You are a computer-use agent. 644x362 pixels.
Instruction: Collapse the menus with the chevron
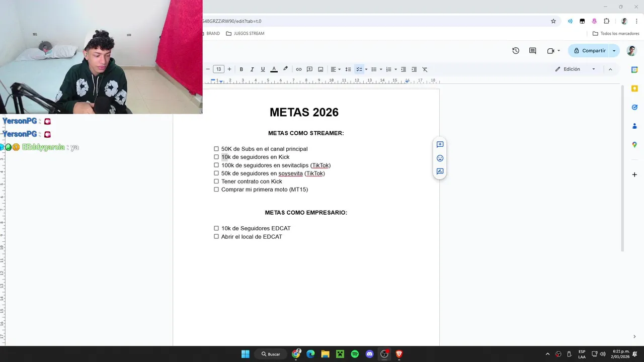(610, 69)
